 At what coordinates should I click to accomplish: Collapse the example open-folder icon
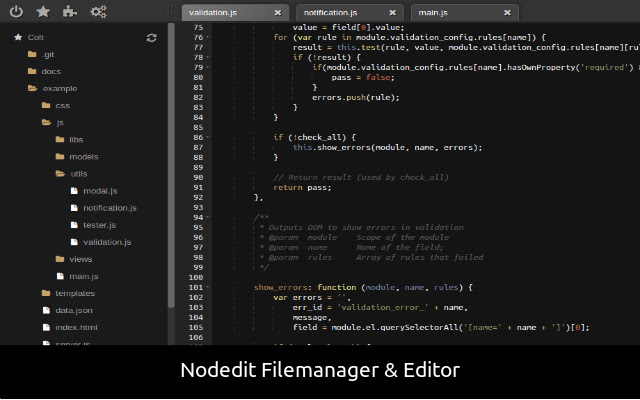coord(33,88)
